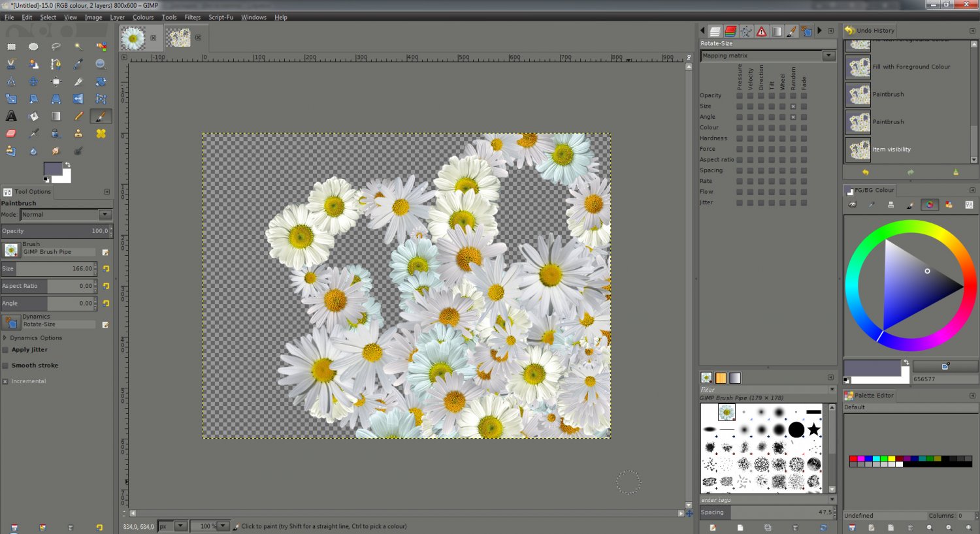This screenshot has width=980, height=534.
Task: Open the enter tags dropdown arrow
Action: click(x=832, y=500)
